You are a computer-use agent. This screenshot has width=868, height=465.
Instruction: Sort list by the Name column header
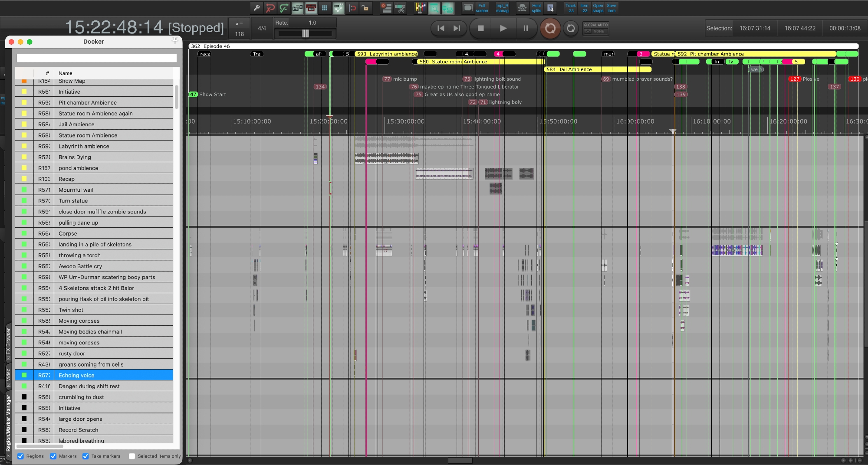[x=65, y=73]
